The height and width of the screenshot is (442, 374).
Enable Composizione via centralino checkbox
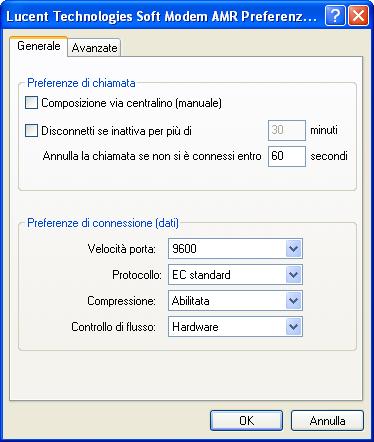pos(31,103)
